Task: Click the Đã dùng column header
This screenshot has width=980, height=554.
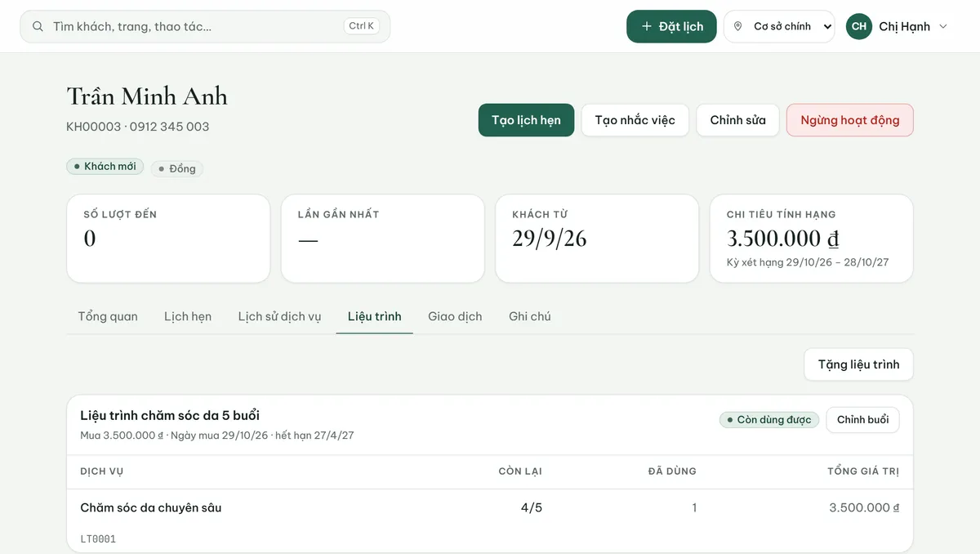Action: (x=672, y=471)
